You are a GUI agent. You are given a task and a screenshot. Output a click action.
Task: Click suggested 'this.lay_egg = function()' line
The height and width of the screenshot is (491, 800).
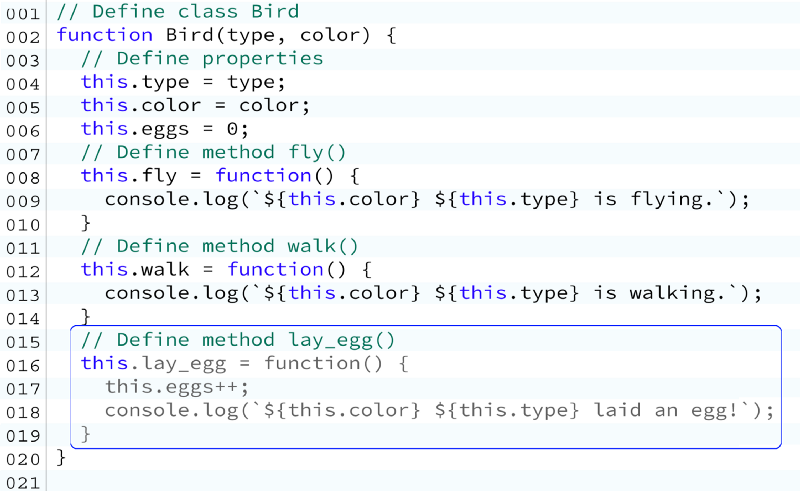tap(244, 363)
